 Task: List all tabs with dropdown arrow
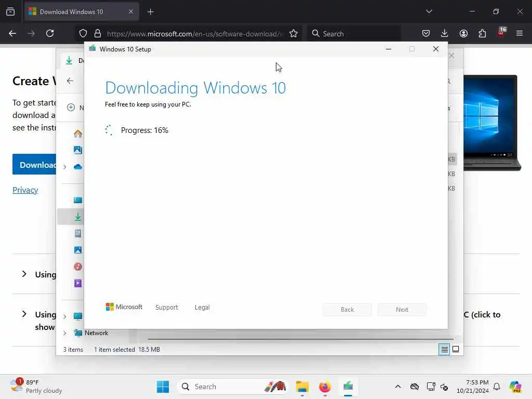click(429, 11)
